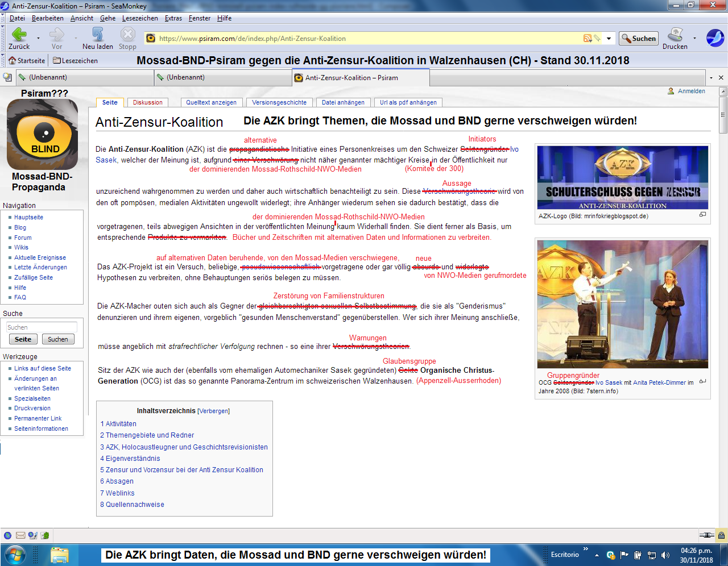Close the current tab with the X
Screen dimensions: 728x566
pos(721,78)
